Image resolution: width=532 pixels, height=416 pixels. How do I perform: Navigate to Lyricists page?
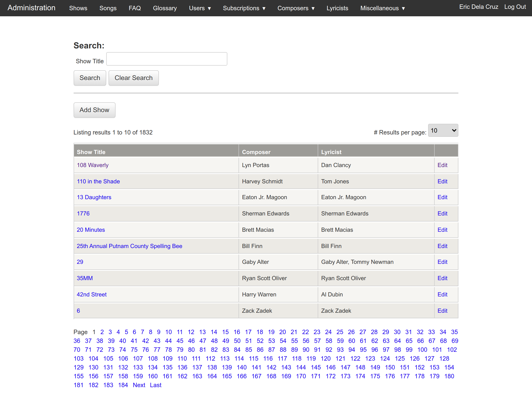pyautogui.click(x=337, y=8)
